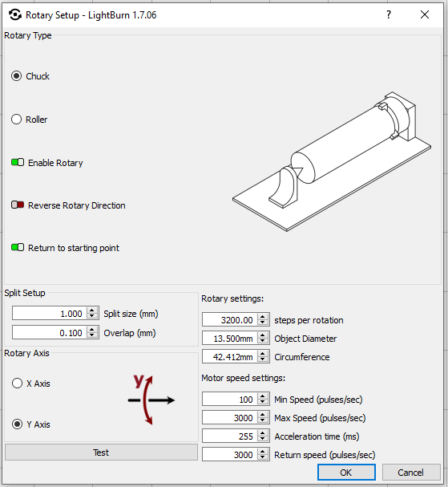This screenshot has height=487, width=448.
Task: Decrease steps per rotation value
Action: 263,323
